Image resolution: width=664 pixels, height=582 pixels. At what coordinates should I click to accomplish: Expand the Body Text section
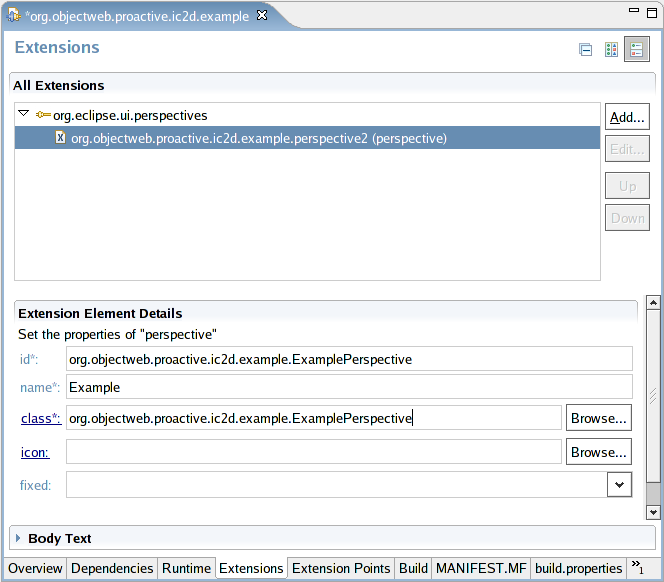[18, 538]
